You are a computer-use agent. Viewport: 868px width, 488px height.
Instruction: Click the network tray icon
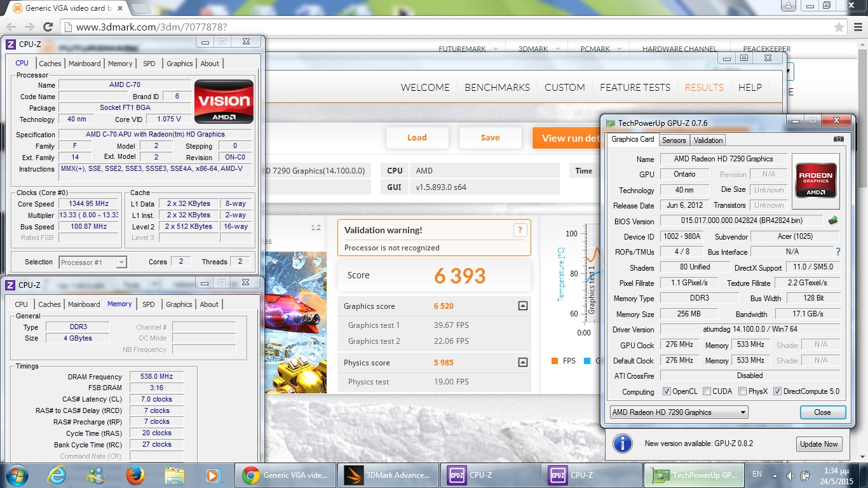tap(804, 475)
